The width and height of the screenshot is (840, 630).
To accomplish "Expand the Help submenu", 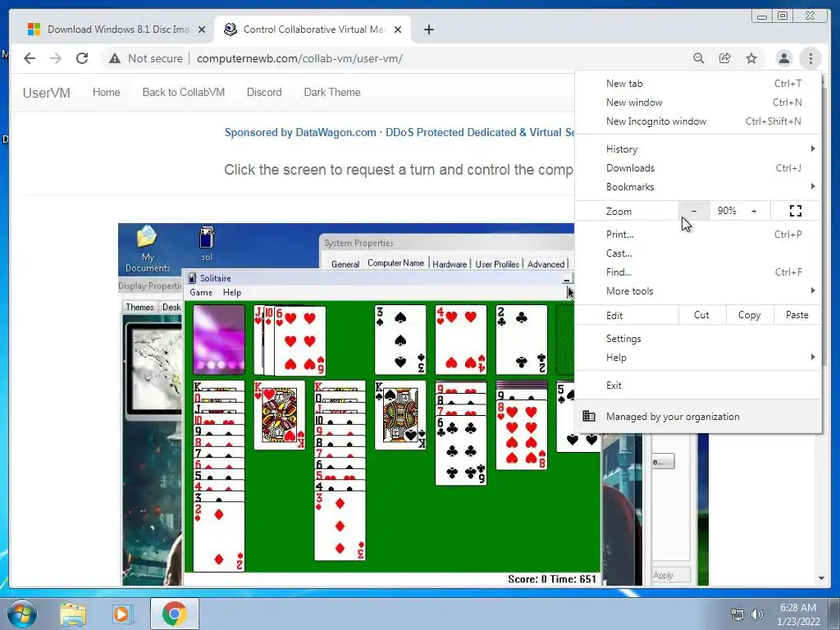I will tap(698, 358).
